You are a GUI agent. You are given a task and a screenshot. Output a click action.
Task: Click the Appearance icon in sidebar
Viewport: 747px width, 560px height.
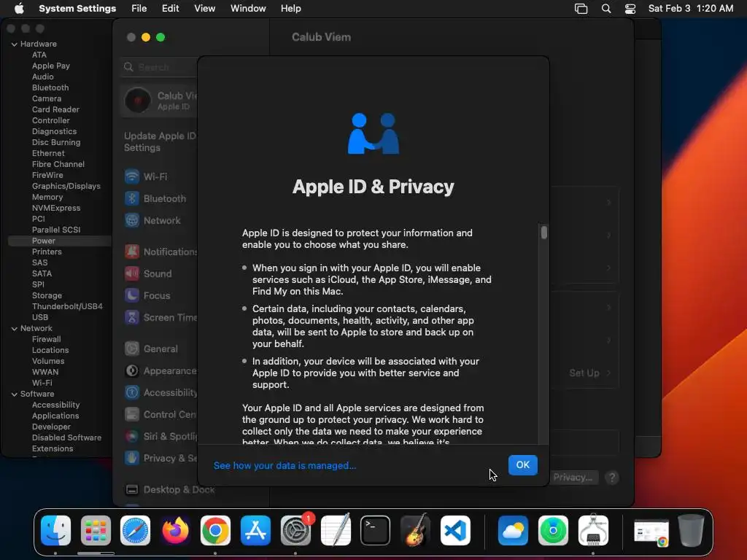(x=132, y=370)
